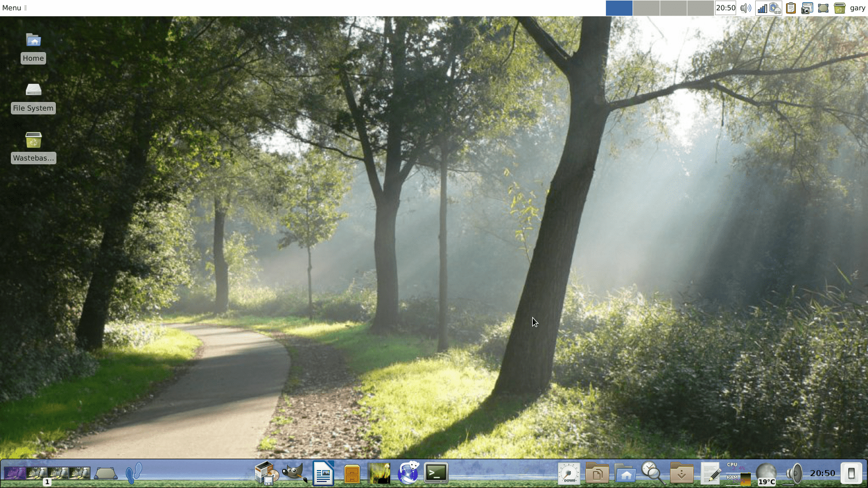Switch to the fourth workspace in top pager
868x488 pixels.
[x=700, y=8]
